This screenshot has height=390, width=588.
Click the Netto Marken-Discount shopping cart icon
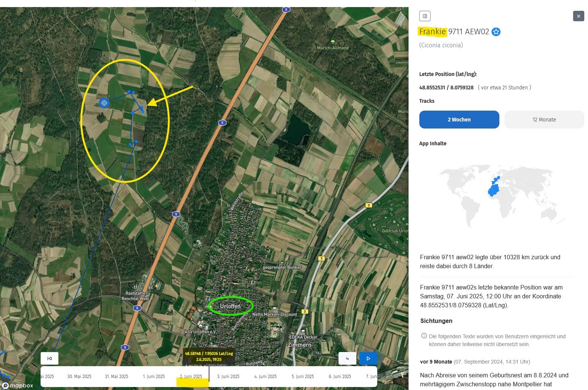click(x=274, y=308)
